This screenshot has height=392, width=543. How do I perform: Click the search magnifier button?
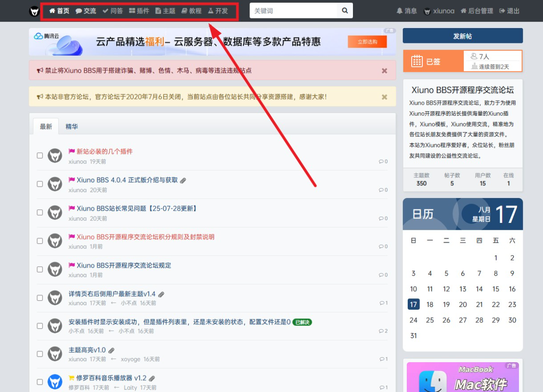pos(345,11)
